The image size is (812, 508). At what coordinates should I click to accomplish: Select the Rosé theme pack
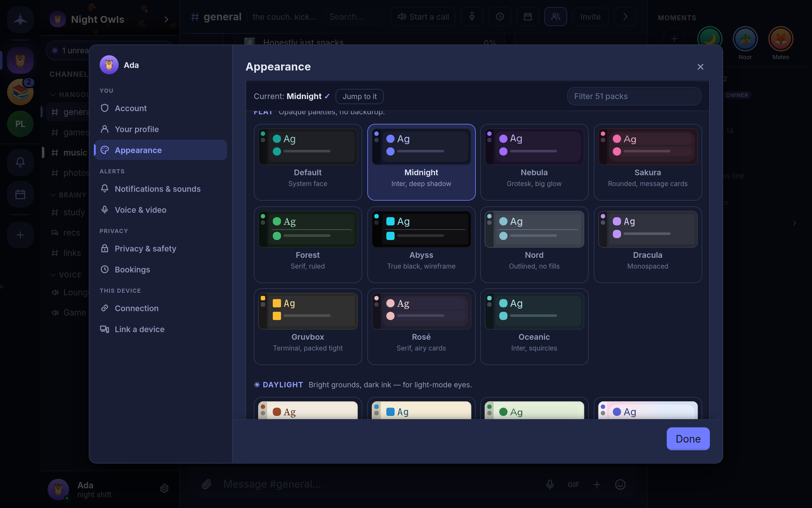(x=421, y=326)
